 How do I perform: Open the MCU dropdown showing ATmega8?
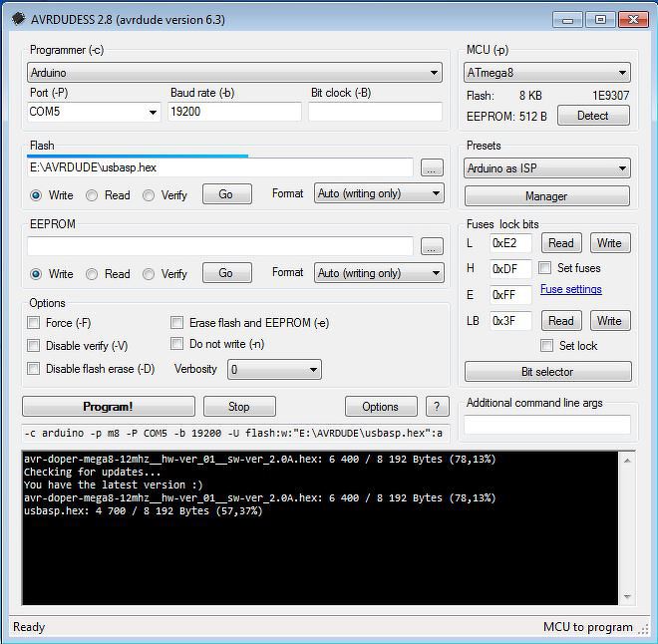tap(546, 73)
